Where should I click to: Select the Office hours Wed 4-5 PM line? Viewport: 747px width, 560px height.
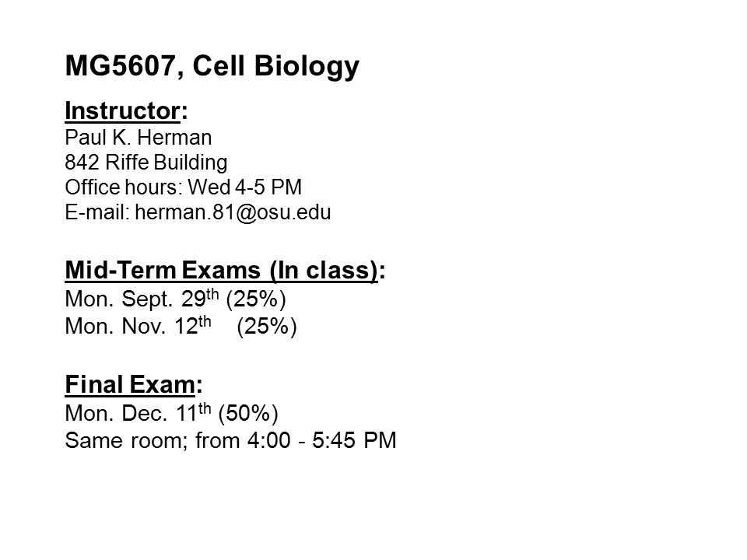(x=183, y=187)
